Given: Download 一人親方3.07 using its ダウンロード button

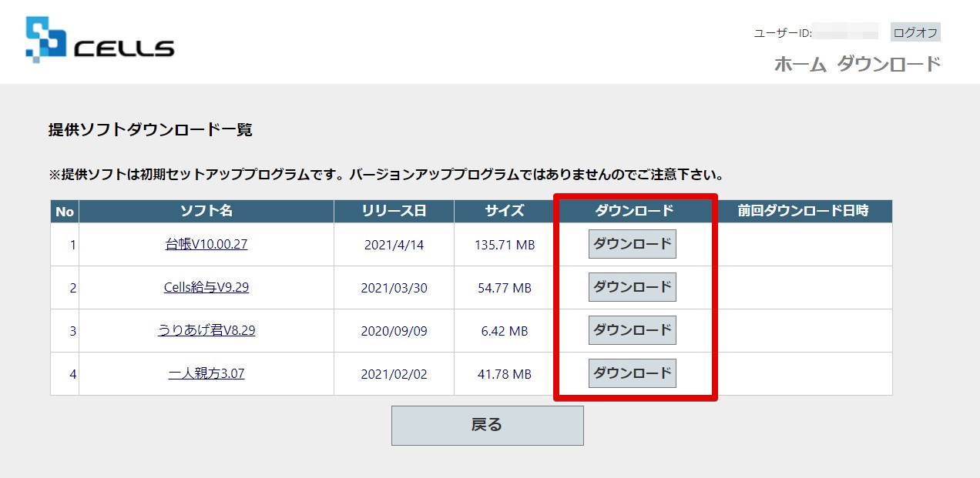Looking at the screenshot, I should 633,373.
